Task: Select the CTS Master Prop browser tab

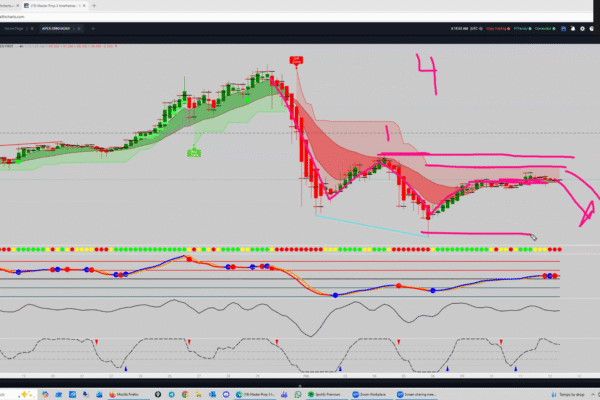Action: (50, 5)
